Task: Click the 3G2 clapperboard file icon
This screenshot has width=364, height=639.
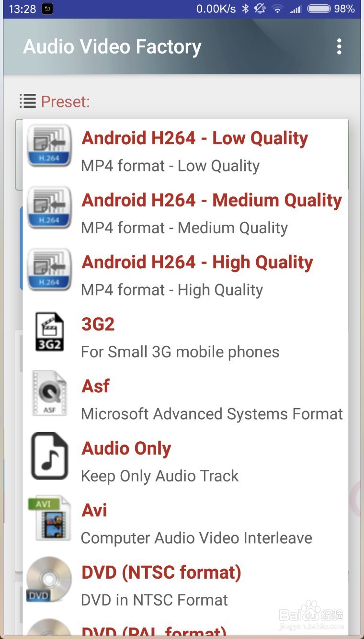Action: (49, 331)
